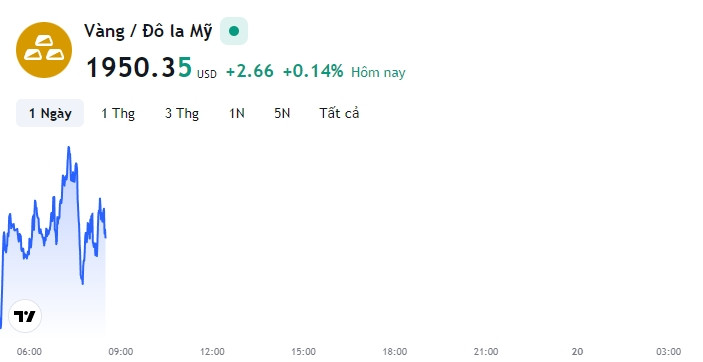Click the +2.66 price change figure

[250, 71]
